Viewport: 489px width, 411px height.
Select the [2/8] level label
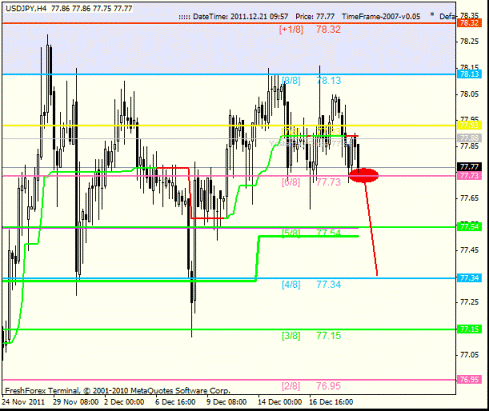pyautogui.click(x=291, y=386)
